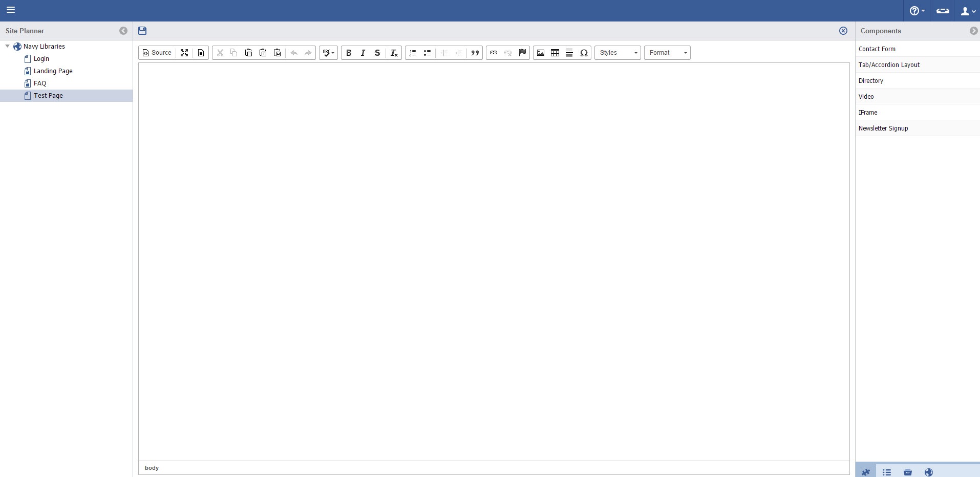
Task: Switch to the archive box tab
Action: pyautogui.click(x=907, y=472)
